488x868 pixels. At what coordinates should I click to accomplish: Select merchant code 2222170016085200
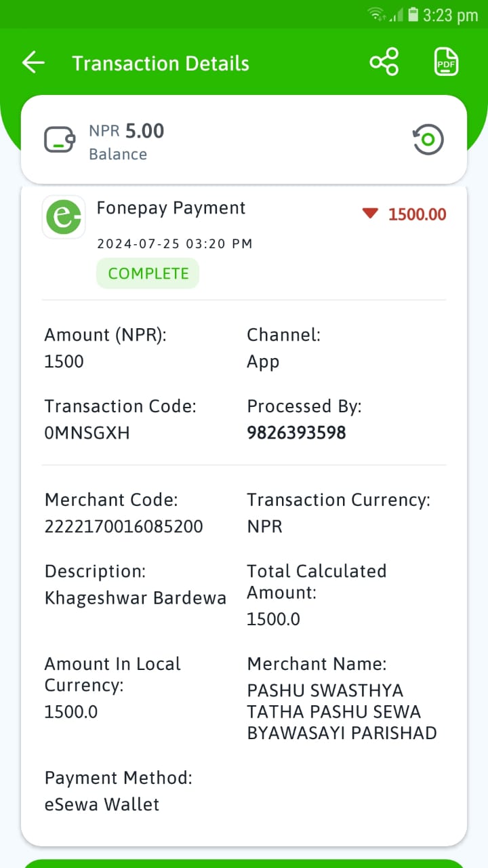[x=123, y=526]
